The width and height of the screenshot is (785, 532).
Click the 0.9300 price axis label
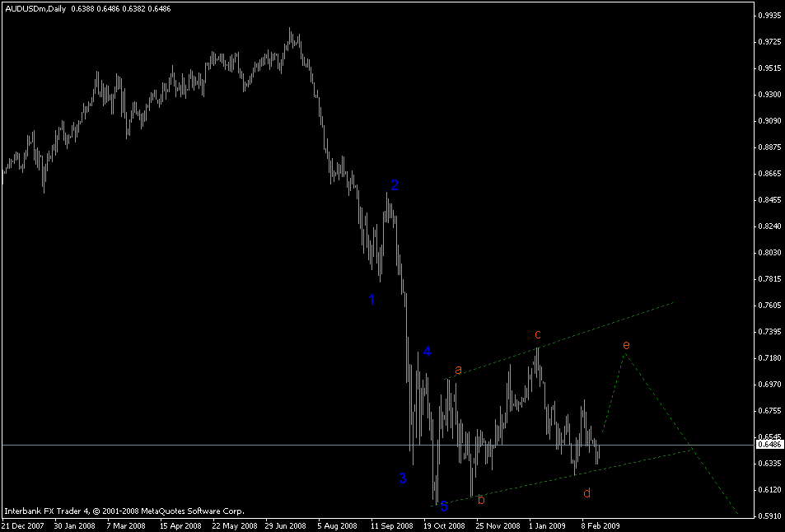768,95
